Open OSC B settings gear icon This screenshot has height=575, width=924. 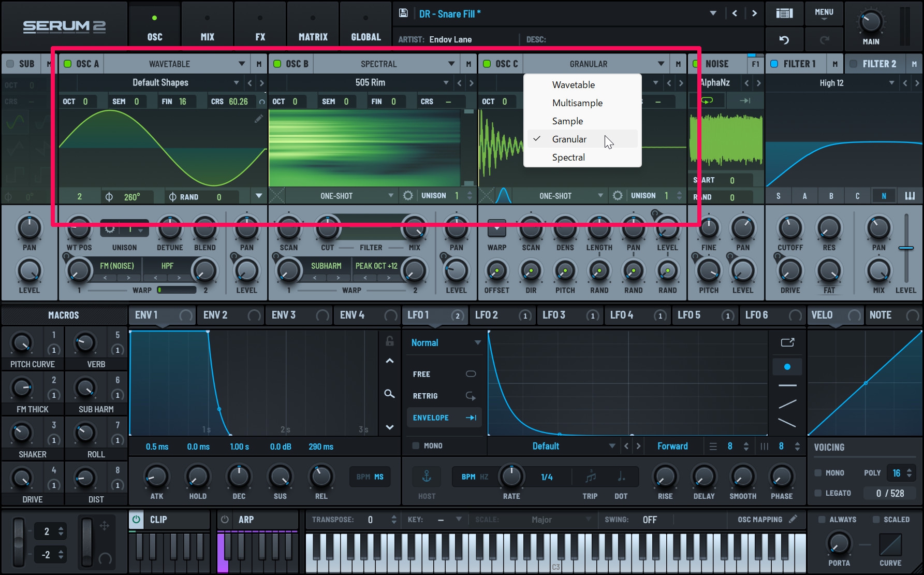tap(408, 196)
